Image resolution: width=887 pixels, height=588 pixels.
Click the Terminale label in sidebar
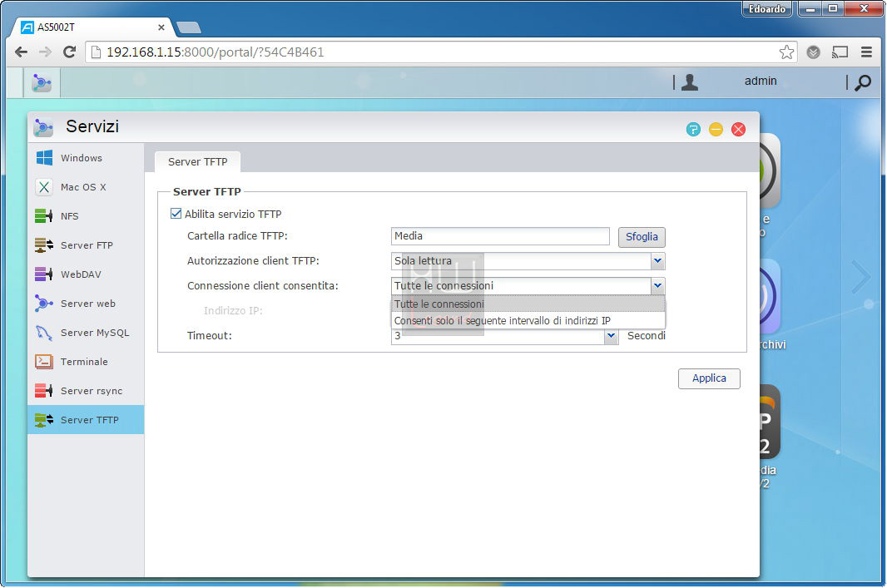click(x=84, y=362)
